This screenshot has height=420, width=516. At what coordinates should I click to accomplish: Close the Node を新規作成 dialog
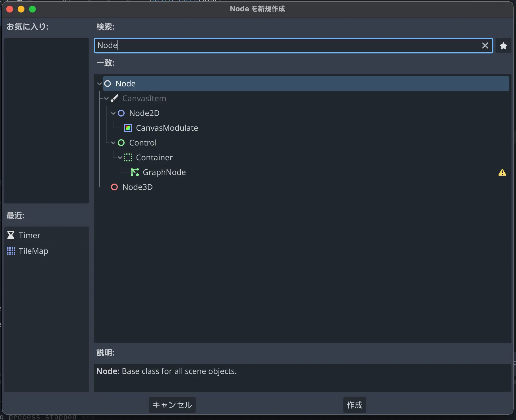(x=10, y=9)
